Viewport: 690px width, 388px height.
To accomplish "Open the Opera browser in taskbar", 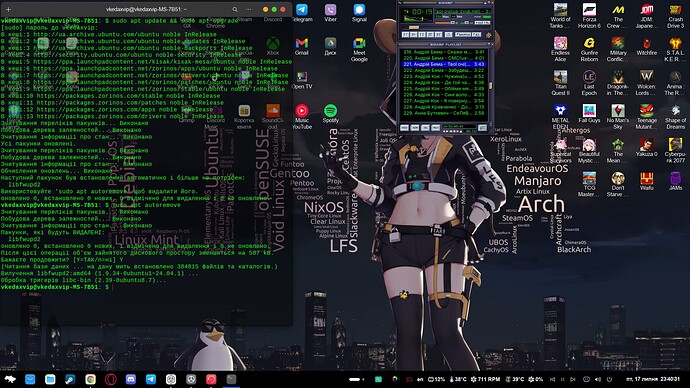I will point(110,379).
